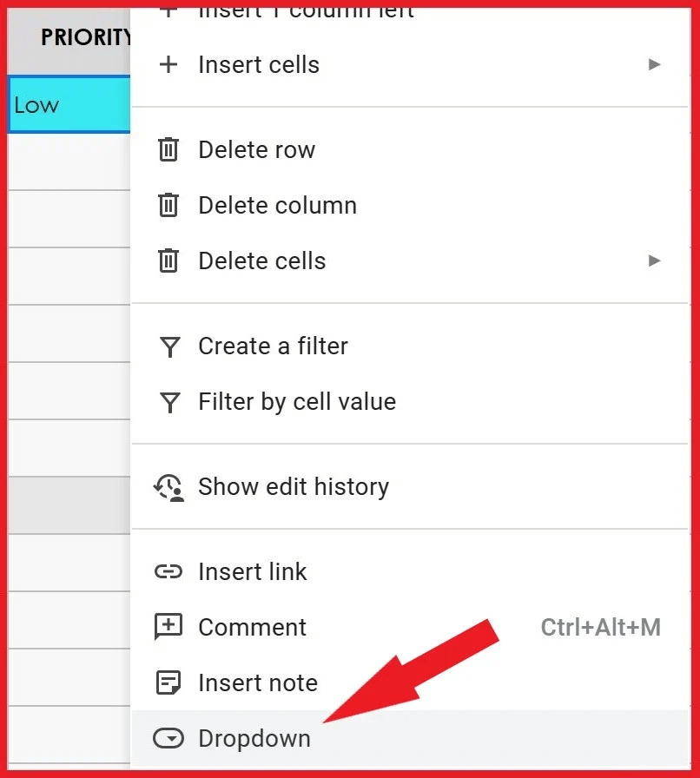Expand the Delete cells submenu arrow

(655, 260)
